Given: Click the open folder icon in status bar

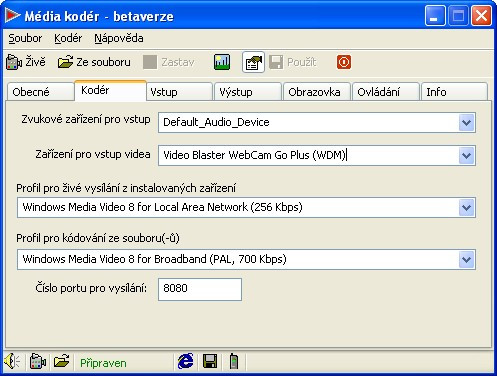Looking at the screenshot, I should (62, 362).
